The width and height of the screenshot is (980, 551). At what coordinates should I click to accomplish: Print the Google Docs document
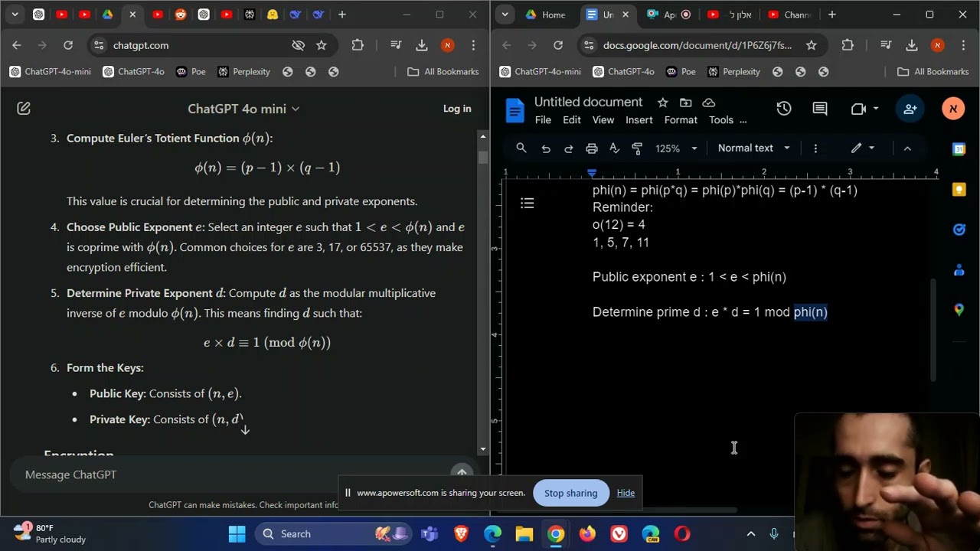point(591,148)
